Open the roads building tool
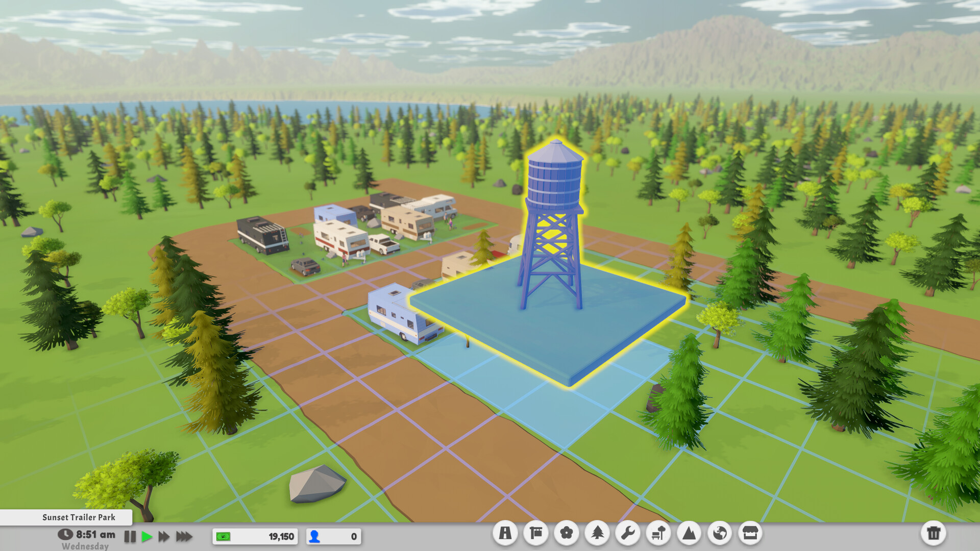Viewport: 980px width, 551px height. click(x=506, y=533)
